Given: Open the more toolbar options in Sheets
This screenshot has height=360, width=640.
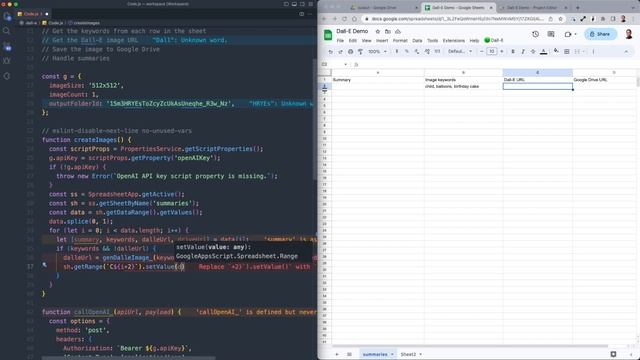Looking at the screenshot, I should 593,52.
